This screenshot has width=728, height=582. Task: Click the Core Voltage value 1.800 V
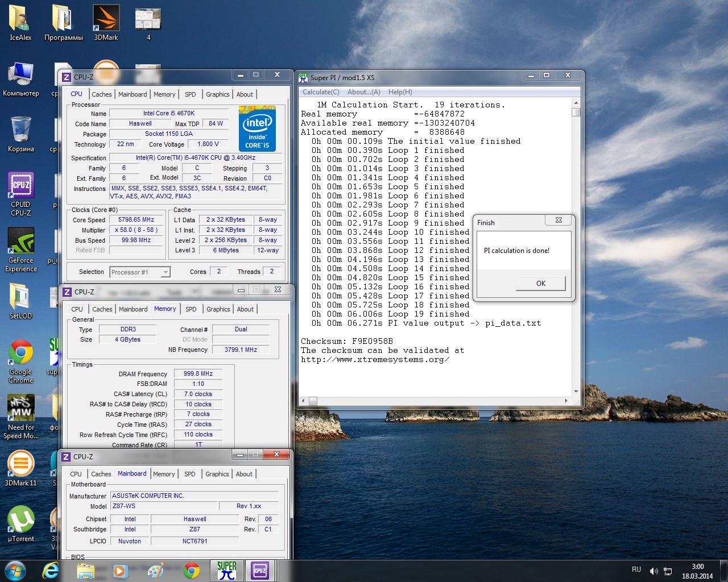tap(208, 144)
